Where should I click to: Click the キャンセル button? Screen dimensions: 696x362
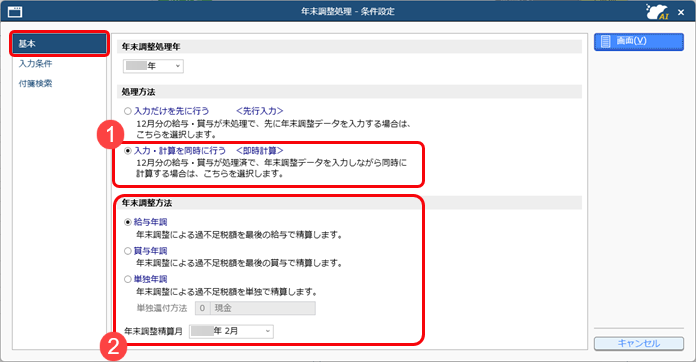point(639,343)
